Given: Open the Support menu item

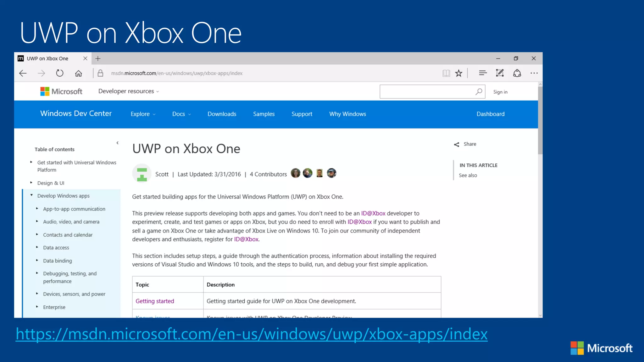Looking at the screenshot, I should click(x=302, y=114).
